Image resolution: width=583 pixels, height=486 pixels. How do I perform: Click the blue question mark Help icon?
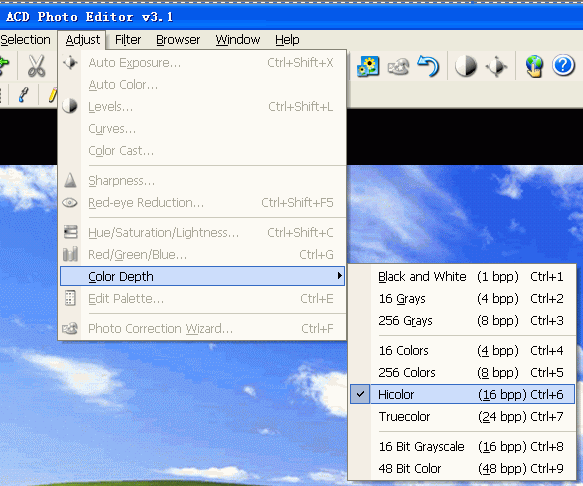pos(563,65)
